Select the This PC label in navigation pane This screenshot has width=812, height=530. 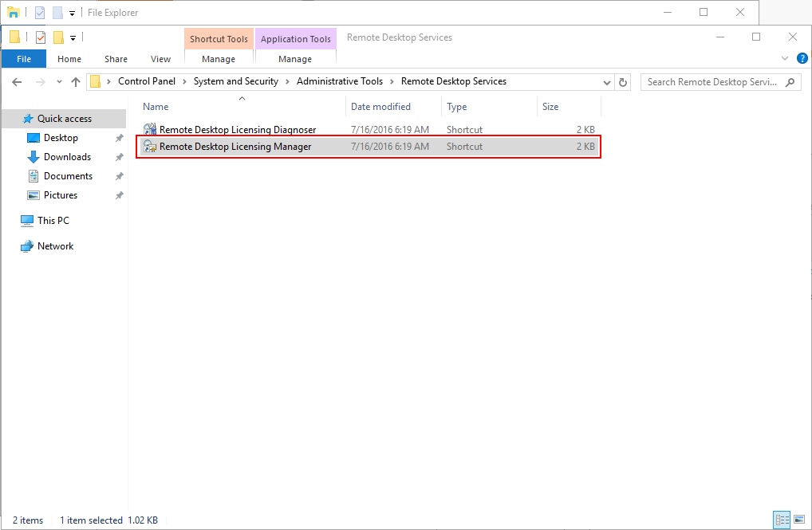point(53,221)
